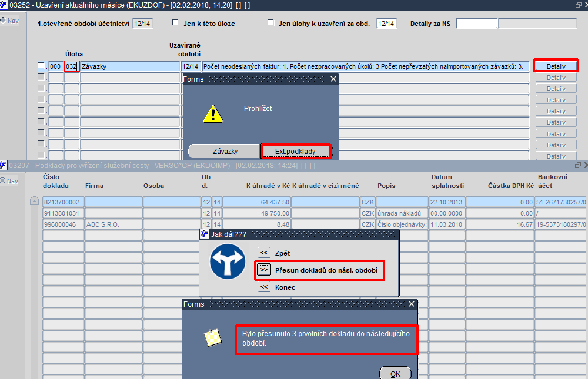
Task: Click the period field after 'za obd.' label
Action: click(x=387, y=24)
